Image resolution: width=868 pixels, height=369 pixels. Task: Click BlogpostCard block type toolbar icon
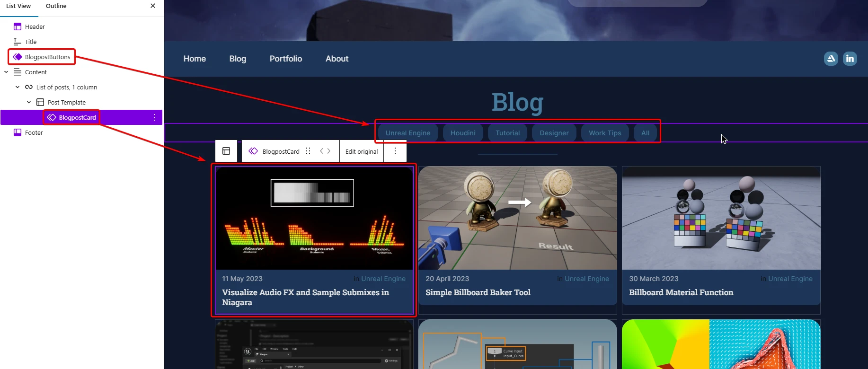(x=253, y=151)
